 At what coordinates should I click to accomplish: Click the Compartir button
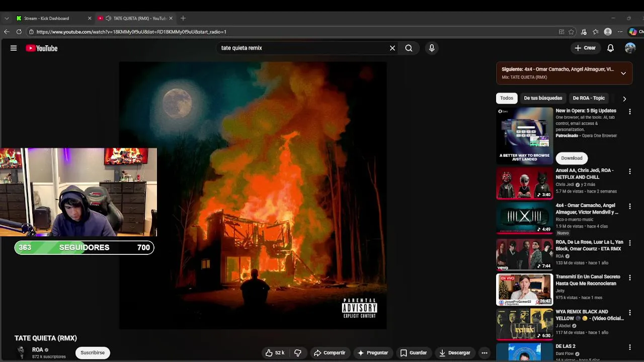(330, 353)
